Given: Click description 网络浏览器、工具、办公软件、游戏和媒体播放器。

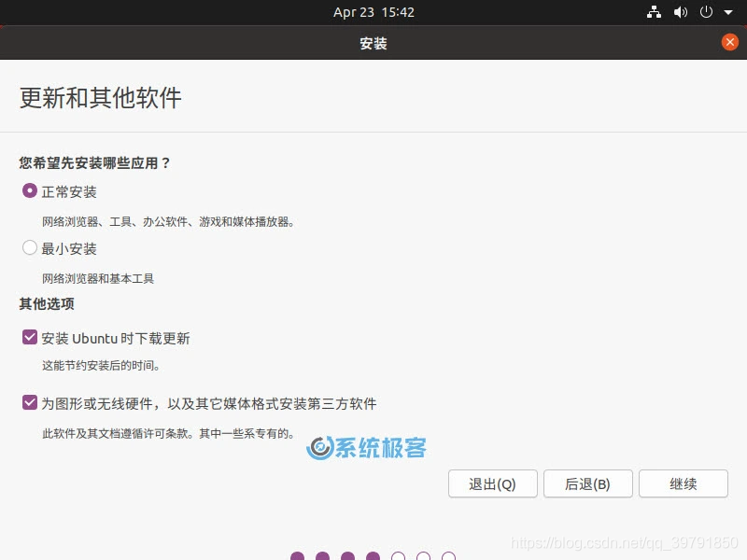Looking at the screenshot, I should [168, 221].
